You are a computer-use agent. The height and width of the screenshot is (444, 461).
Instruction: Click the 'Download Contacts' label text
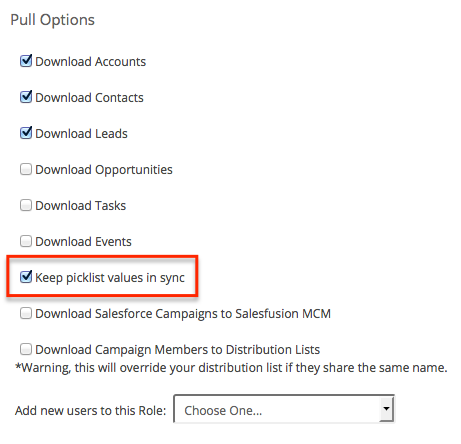click(x=89, y=98)
